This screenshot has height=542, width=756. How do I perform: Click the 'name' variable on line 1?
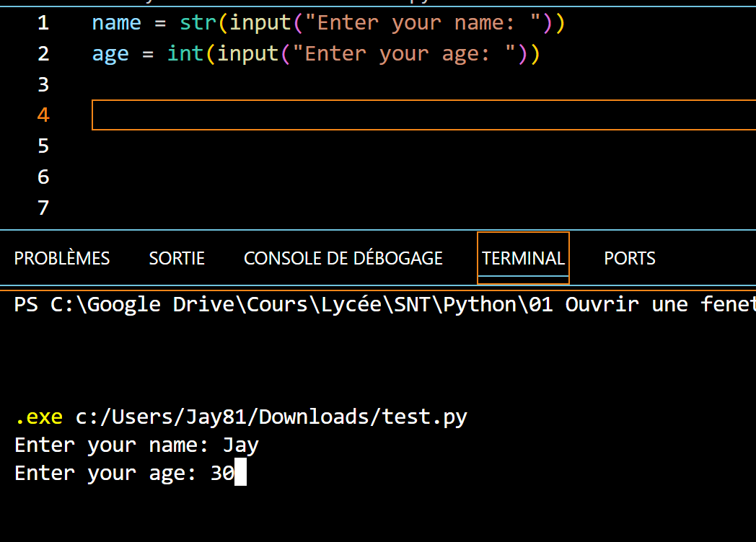click(116, 23)
